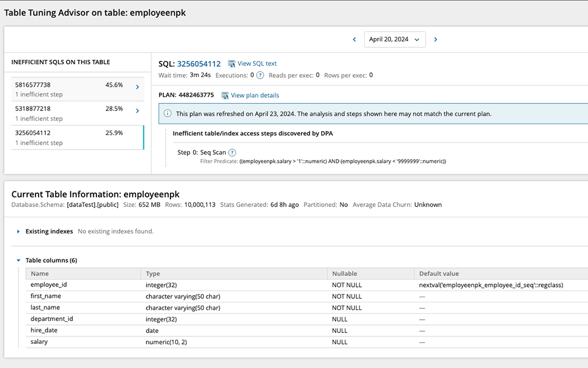Open SQL text via the View SQL text icon
The image size is (588, 368).
[232, 63]
